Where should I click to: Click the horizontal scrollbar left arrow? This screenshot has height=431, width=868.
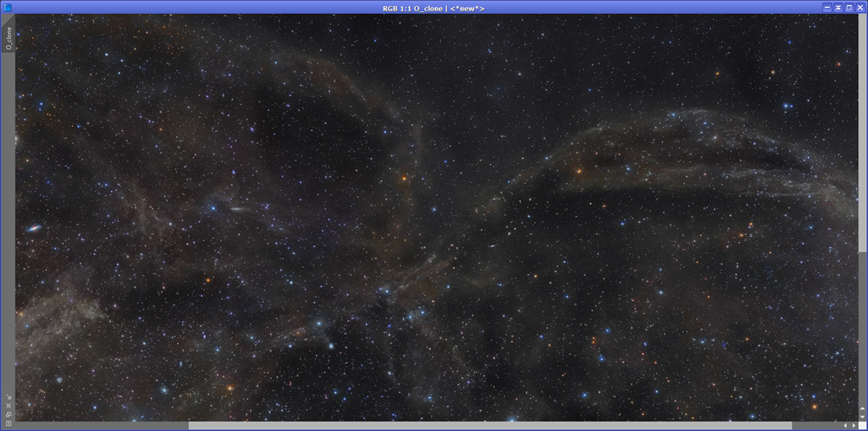[x=846, y=426]
